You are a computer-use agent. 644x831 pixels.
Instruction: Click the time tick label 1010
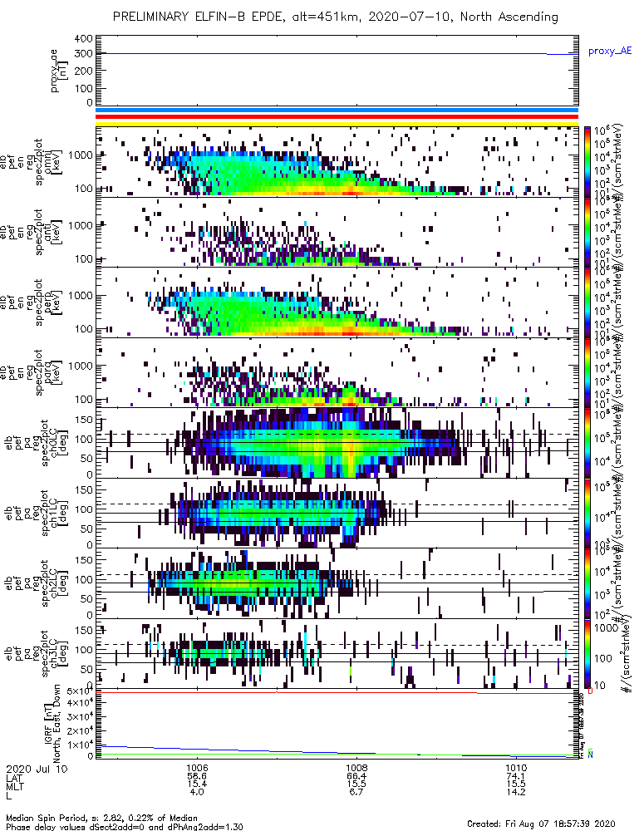[x=516, y=768]
